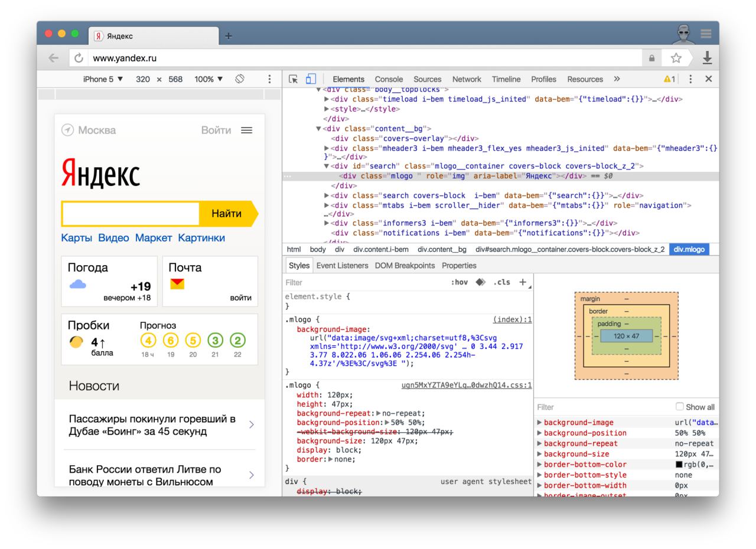756x549 pixels.
Task: Activate the inspect element picker
Action: (294, 79)
